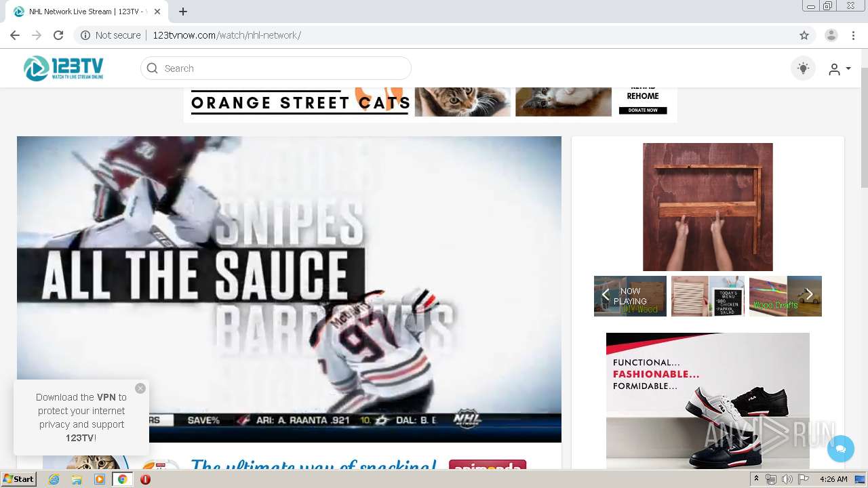Click the address bar URL

pos(226,35)
